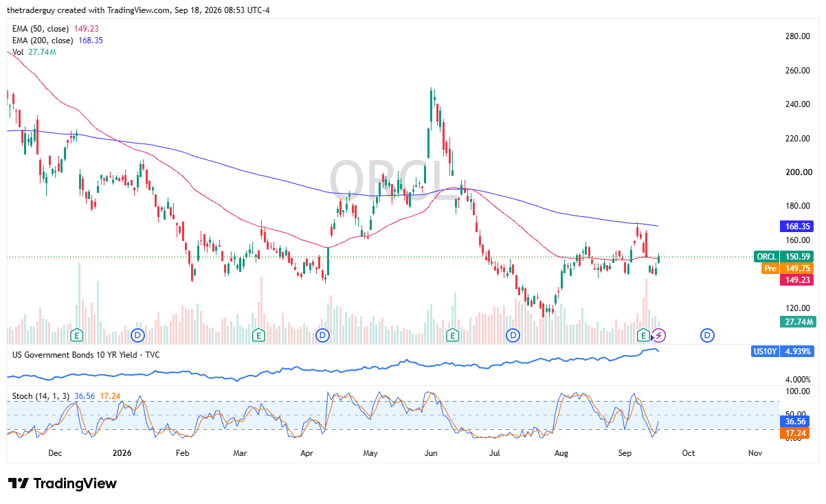Click the January 2026 dividend D marker

point(138,335)
